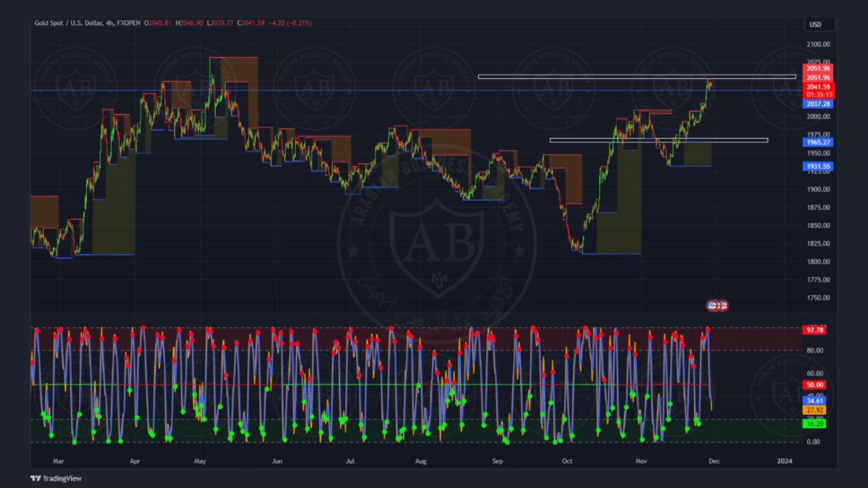Click the red 2041.59 current price tag on the axis
The height and width of the screenshot is (488, 868).
click(x=818, y=87)
